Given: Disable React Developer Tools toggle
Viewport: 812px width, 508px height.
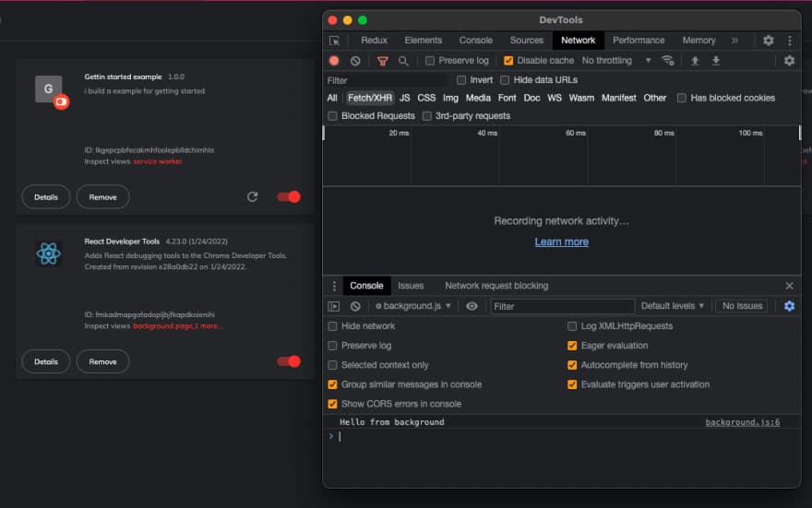Looking at the screenshot, I should pyautogui.click(x=289, y=361).
